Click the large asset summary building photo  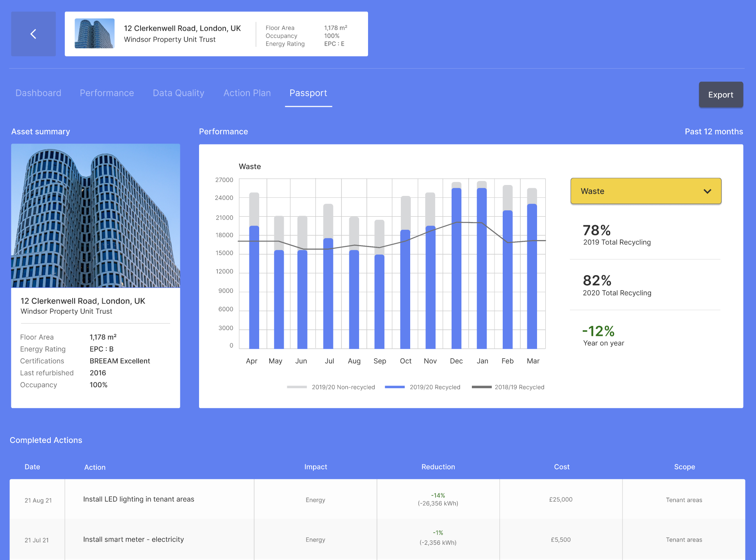[x=96, y=215]
